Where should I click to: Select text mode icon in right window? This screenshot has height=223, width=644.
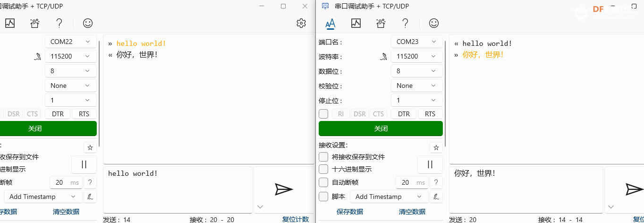pos(330,23)
